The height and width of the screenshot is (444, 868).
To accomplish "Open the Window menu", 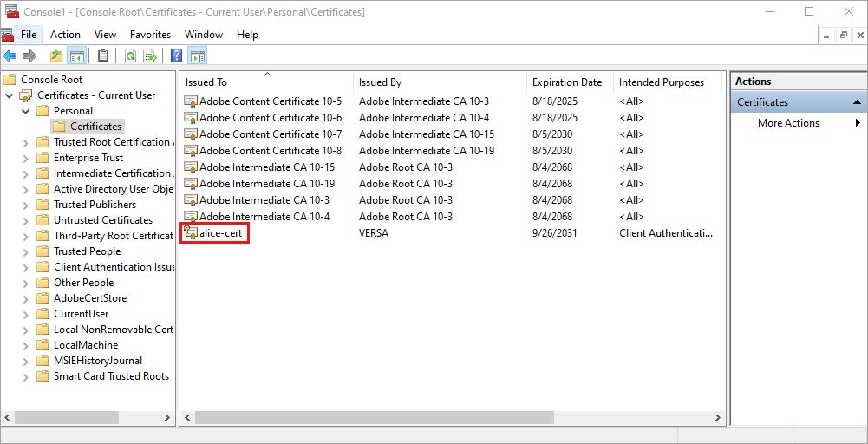I will 204,35.
